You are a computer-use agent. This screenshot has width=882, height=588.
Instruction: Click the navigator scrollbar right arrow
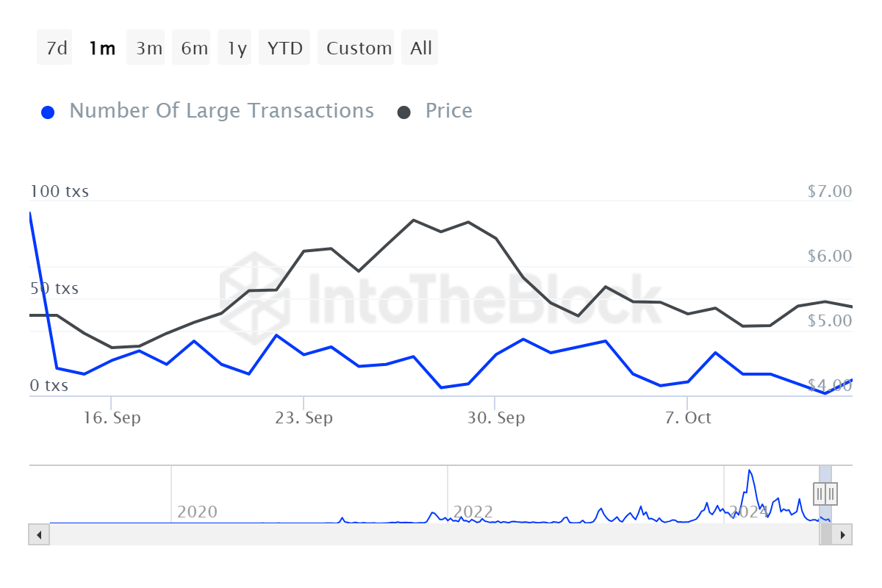coord(842,534)
